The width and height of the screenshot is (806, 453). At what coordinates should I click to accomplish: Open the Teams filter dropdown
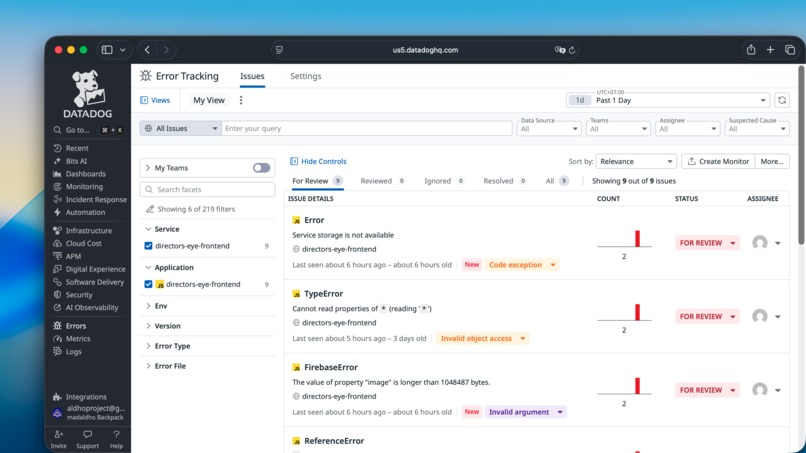click(618, 129)
